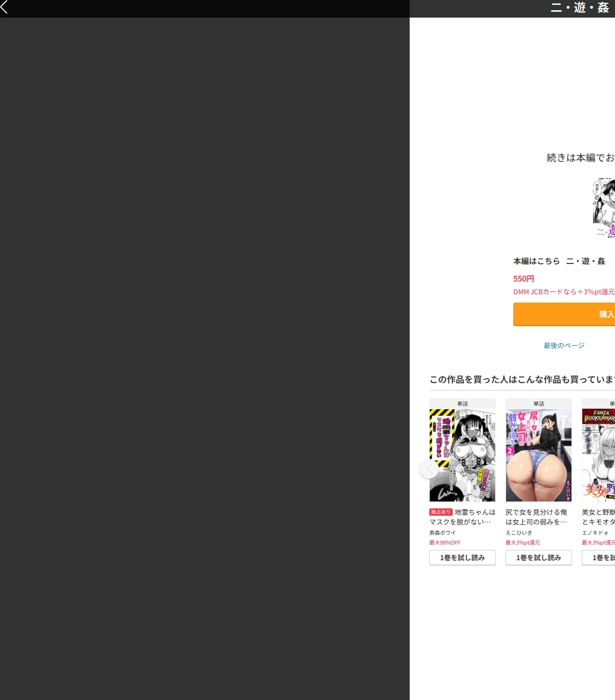
Task: Open the 尻で女を見分ける cover thumbnail
Action: tap(539, 455)
